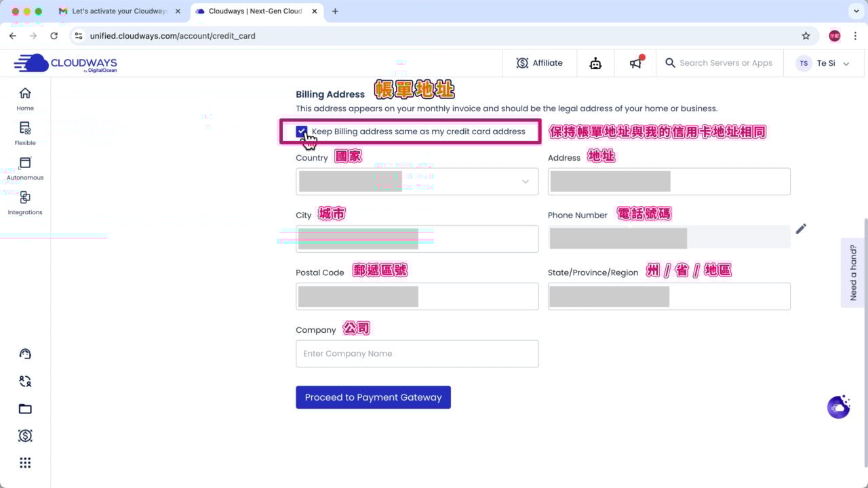Click the robot assistant icon in header
868x488 pixels.
(x=595, y=63)
